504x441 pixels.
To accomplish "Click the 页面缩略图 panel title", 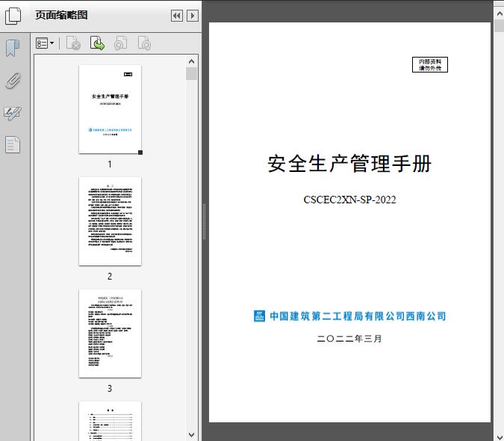I will tap(61, 15).
